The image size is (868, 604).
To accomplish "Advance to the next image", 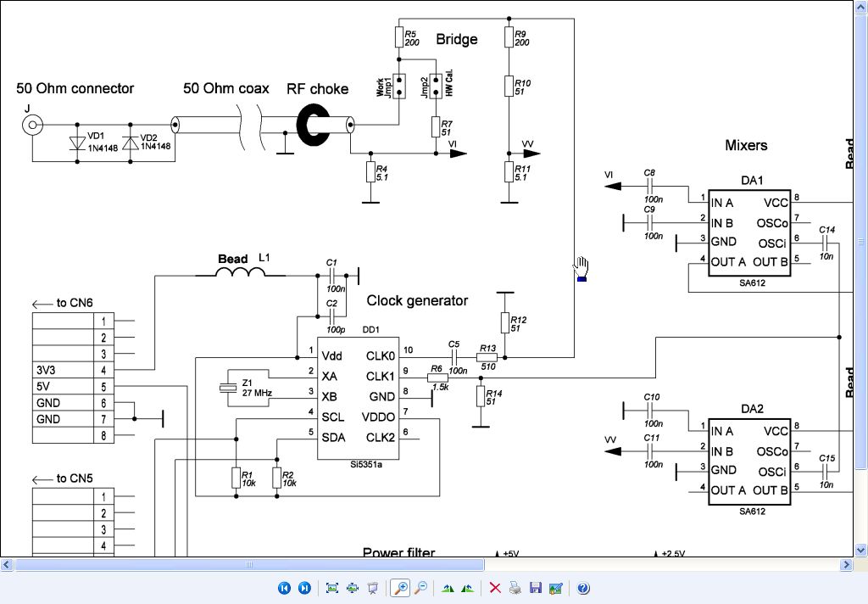I will point(305,588).
